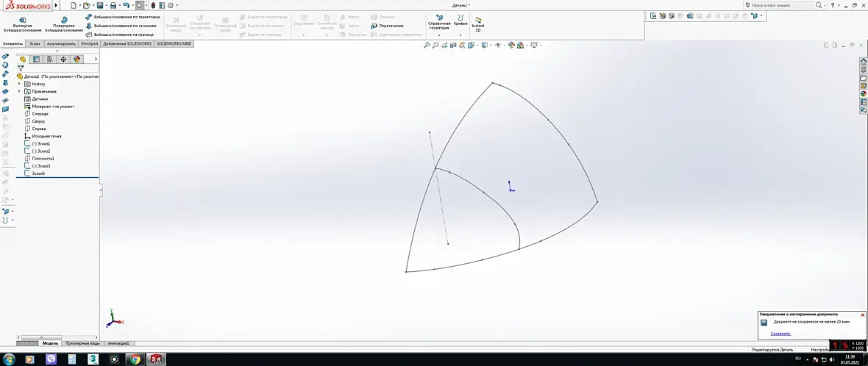Image resolution: width=868 pixels, height=366 pixels.
Task: Open the SOLIDWORKS MBD tab
Action: tap(174, 43)
